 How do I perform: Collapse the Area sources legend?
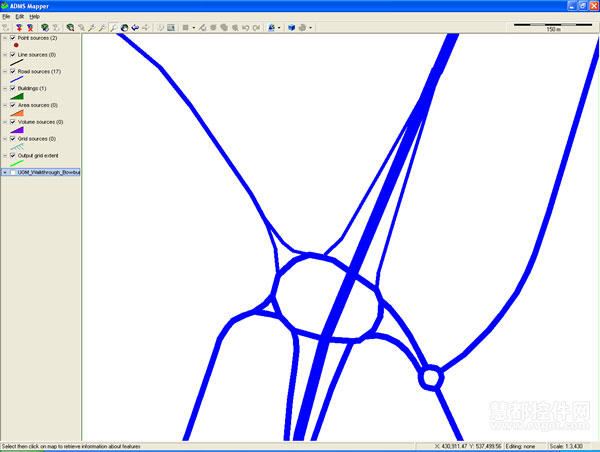(x=5, y=105)
